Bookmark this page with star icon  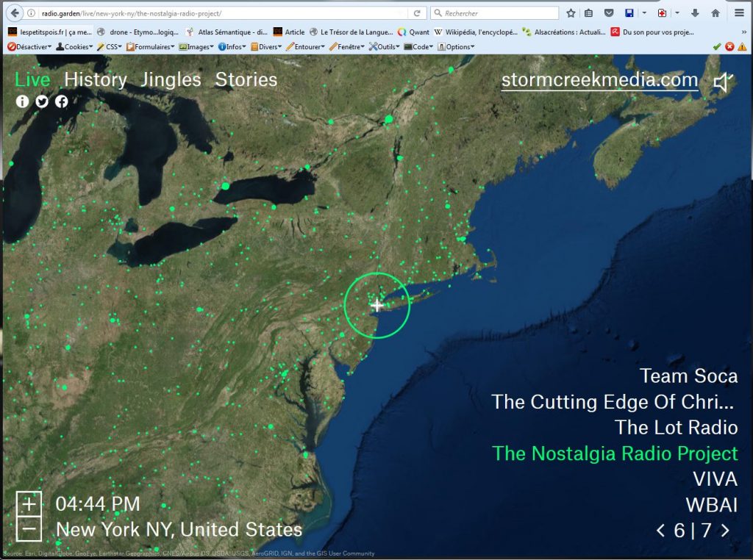[x=571, y=13]
